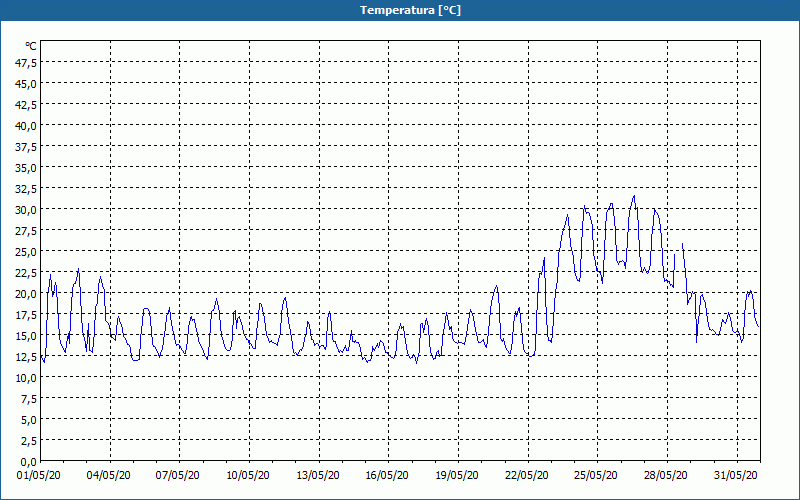
Task: Click the 25/05/20 date label
Action: (596, 476)
